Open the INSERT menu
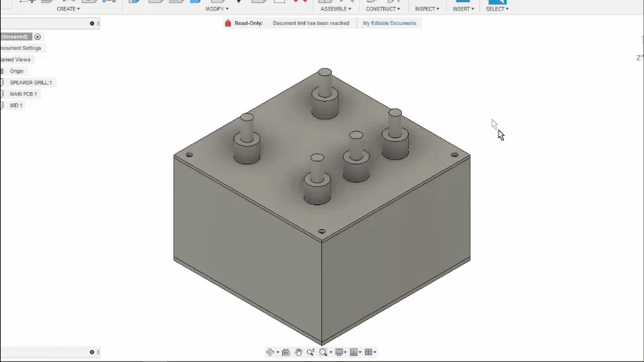The width and height of the screenshot is (644, 362). pos(463,8)
